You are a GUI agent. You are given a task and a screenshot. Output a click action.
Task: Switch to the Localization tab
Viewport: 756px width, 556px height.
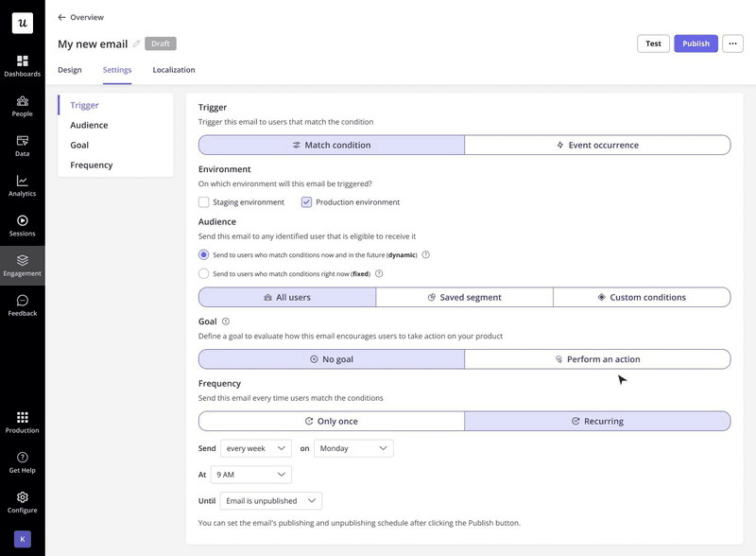pyautogui.click(x=174, y=69)
